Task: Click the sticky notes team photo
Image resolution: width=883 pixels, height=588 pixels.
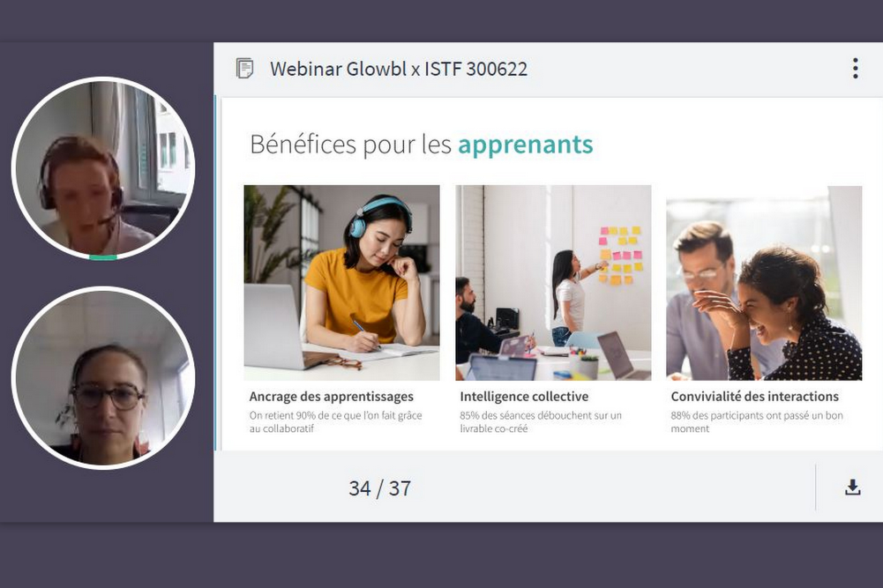Action: click(553, 282)
